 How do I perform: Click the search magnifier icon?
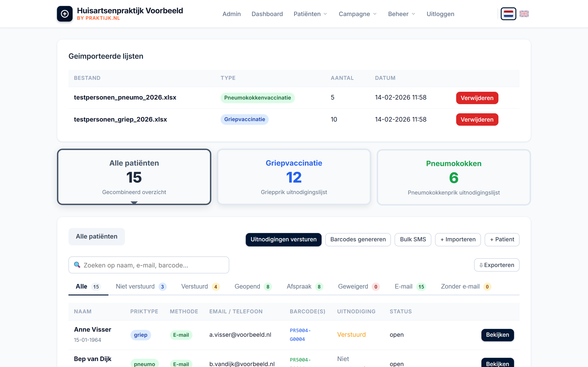(x=77, y=265)
